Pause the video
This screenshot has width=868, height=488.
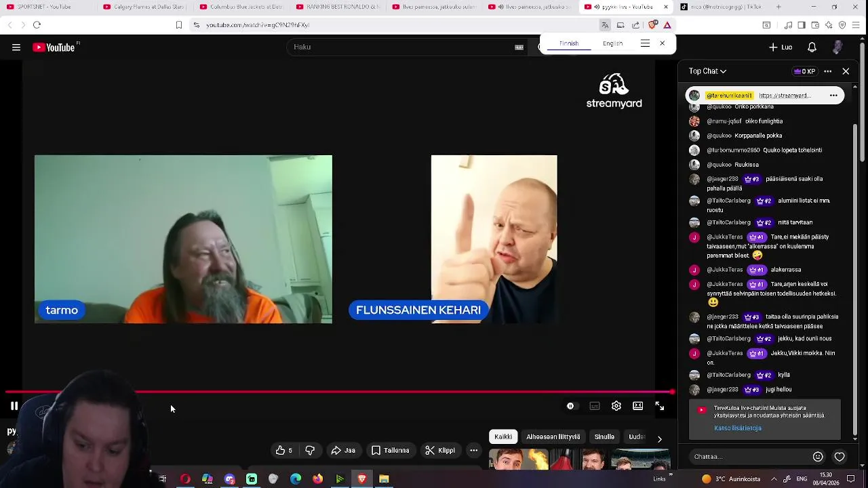(14, 406)
